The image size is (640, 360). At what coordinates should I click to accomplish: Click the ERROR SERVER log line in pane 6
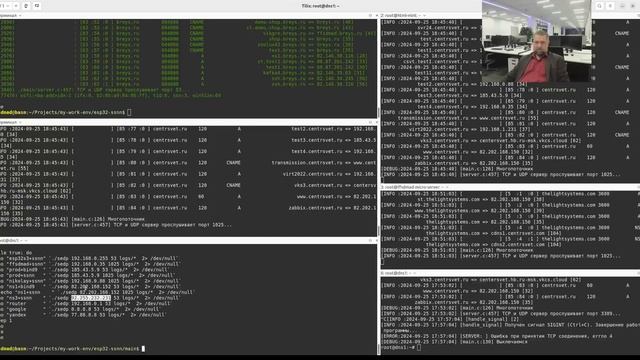[497, 336]
